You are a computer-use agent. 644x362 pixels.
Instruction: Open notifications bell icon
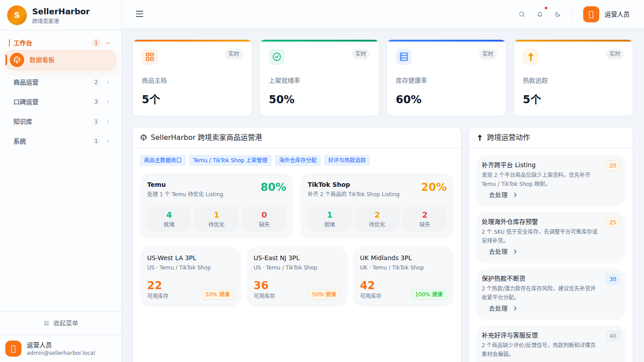(x=540, y=14)
